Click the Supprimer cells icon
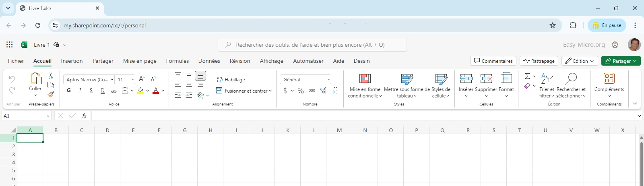This screenshot has height=186, width=644. 486,79
